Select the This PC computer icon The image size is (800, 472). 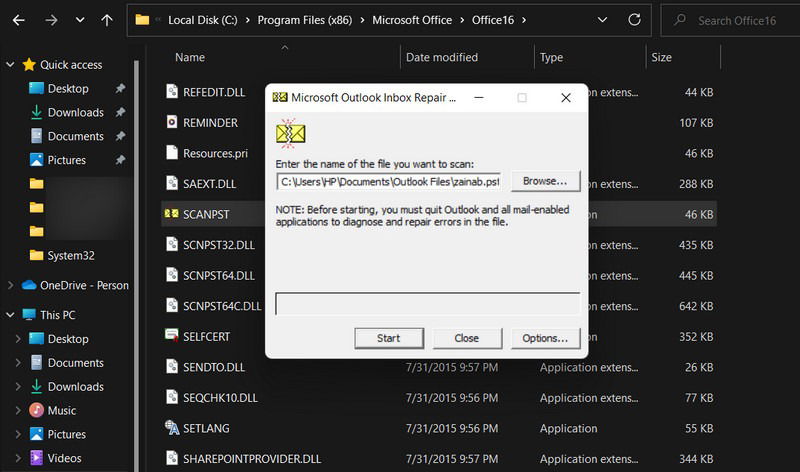(29, 314)
